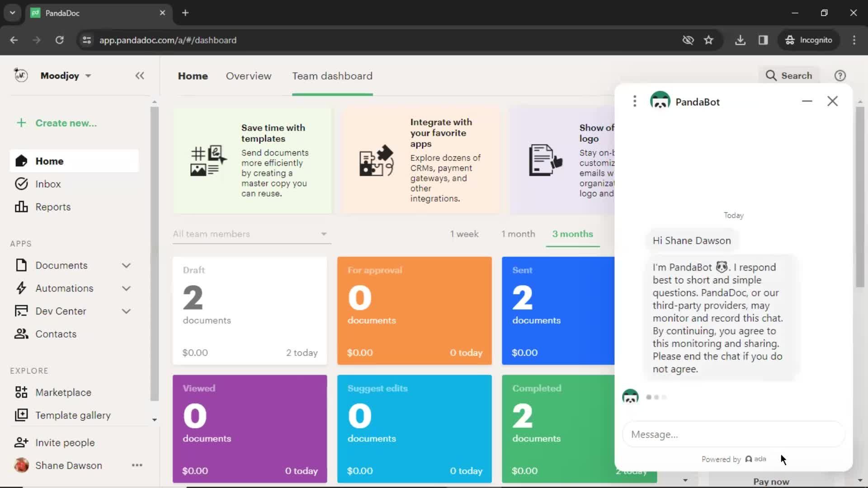Open the browser tab search dropdown
Viewport: 868px width, 488px height.
point(12,13)
